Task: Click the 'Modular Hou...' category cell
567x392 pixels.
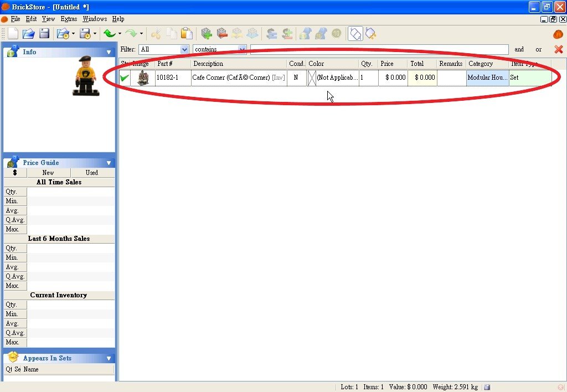Action: [x=487, y=78]
